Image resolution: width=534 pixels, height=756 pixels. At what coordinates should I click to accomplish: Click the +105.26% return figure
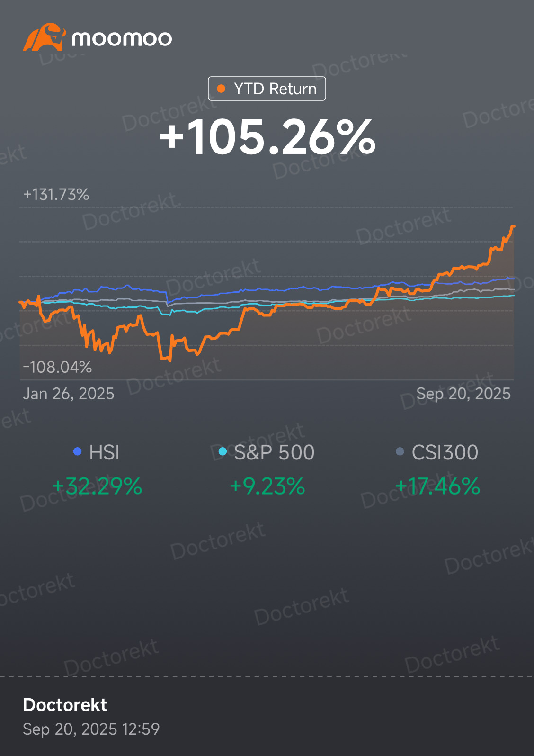(x=268, y=137)
